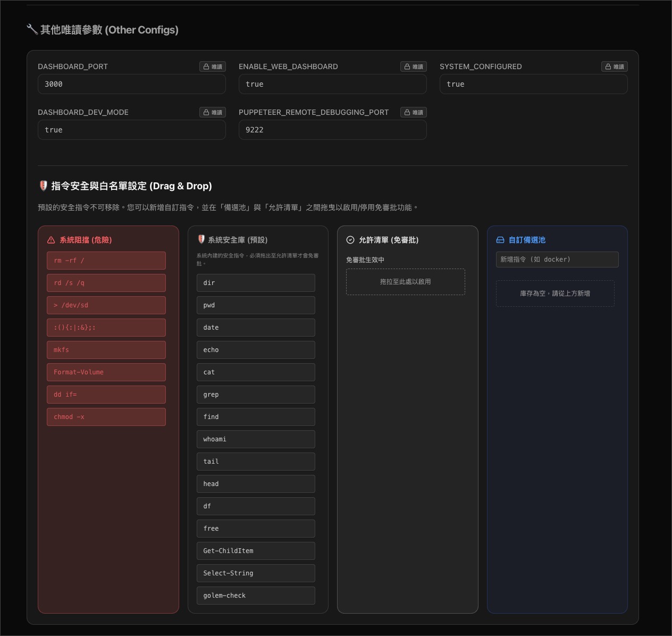This screenshot has width=672, height=636.
Task: Click the check-circle icon in 允許清單 header
Action: pos(350,240)
